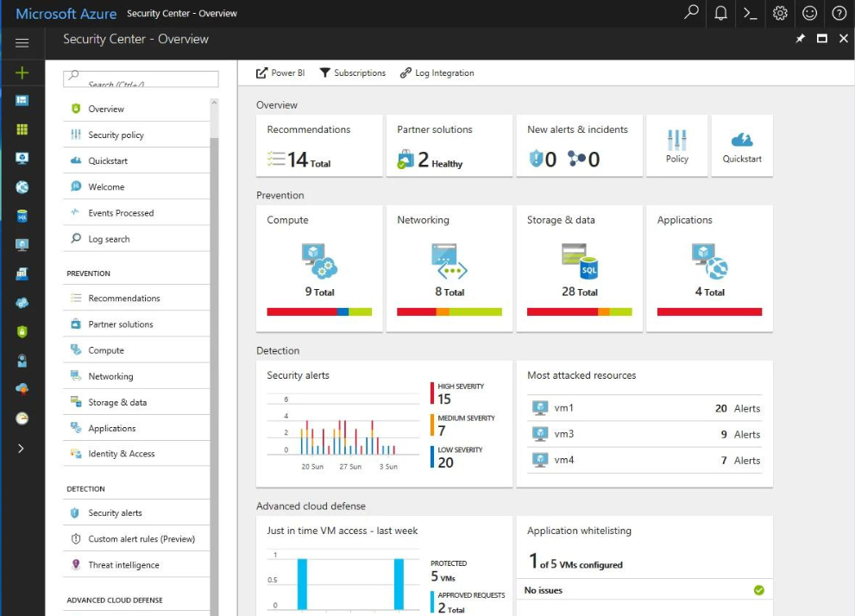
Task: Toggle the hamburger menu in the sidebar
Action: pos(22,43)
